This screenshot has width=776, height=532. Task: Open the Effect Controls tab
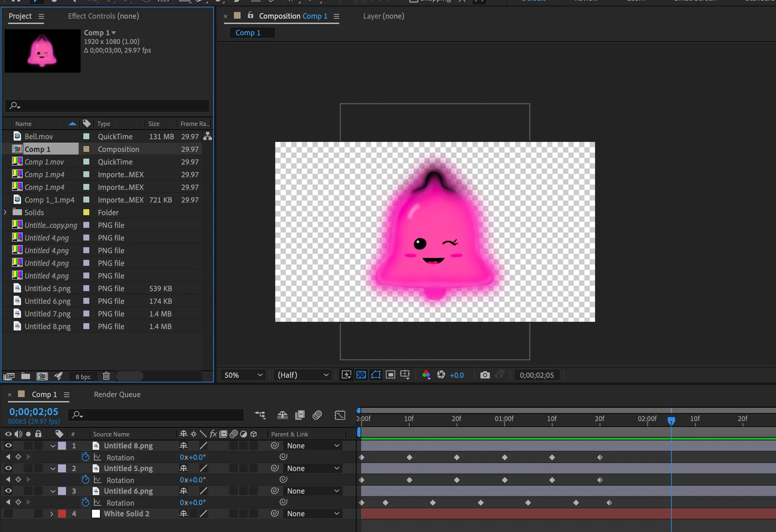pos(103,16)
